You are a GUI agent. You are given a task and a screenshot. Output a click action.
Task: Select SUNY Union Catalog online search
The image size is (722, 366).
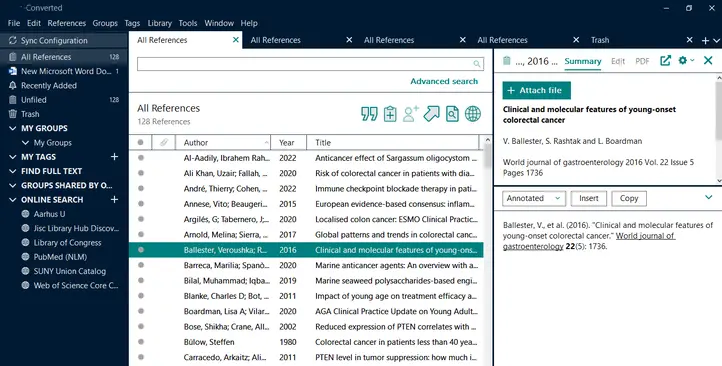(70, 271)
